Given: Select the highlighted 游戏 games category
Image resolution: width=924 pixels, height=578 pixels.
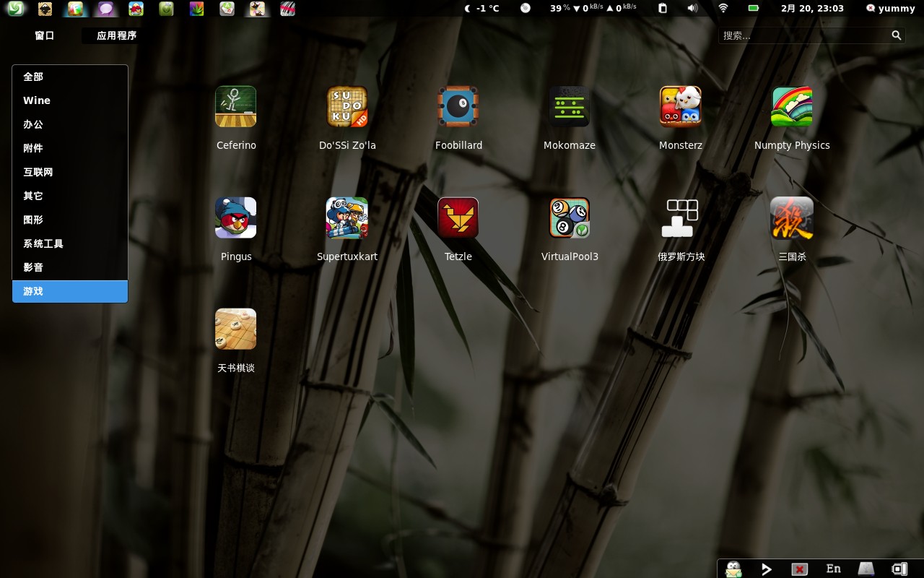Looking at the screenshot, I should [70, 291].
